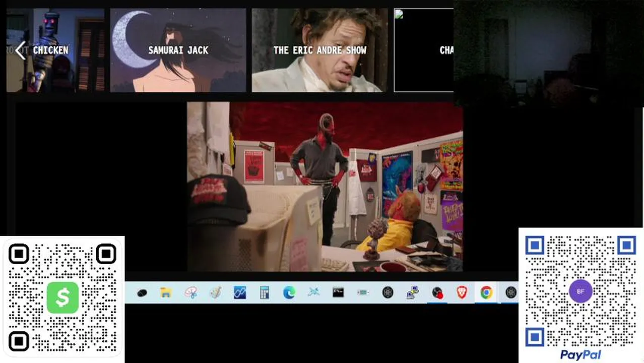Open the blue wave-graph app icon
The width and height of the screenshot is (644, 363).
tap(240, 292)
